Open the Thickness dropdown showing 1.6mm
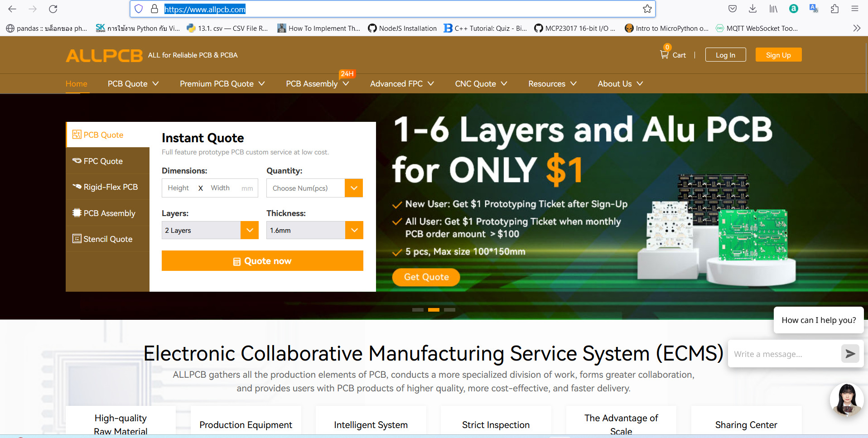Image resolution: width=868 pixels, height=438 pixels. tap(314, 230)
